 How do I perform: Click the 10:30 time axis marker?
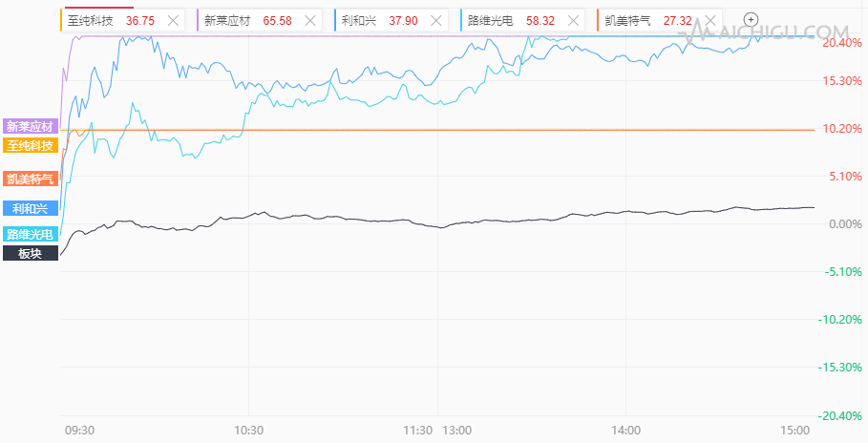(x=248, y=430)
